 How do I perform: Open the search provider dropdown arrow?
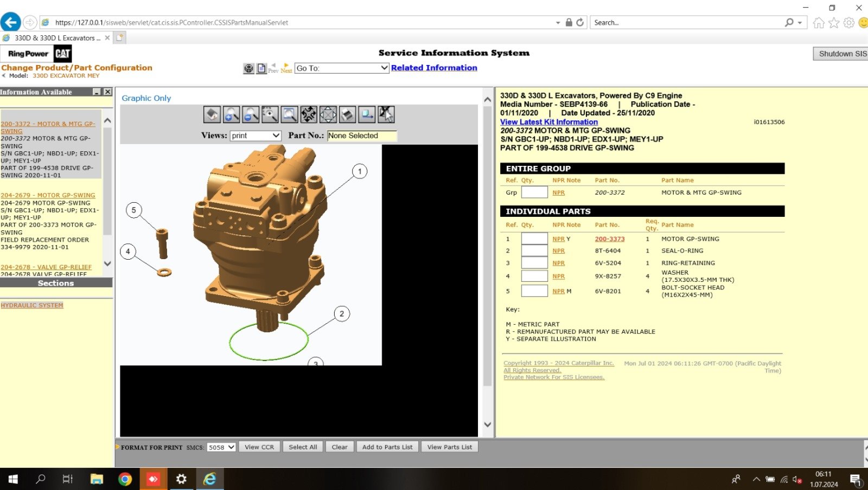[x=800, y=23]
